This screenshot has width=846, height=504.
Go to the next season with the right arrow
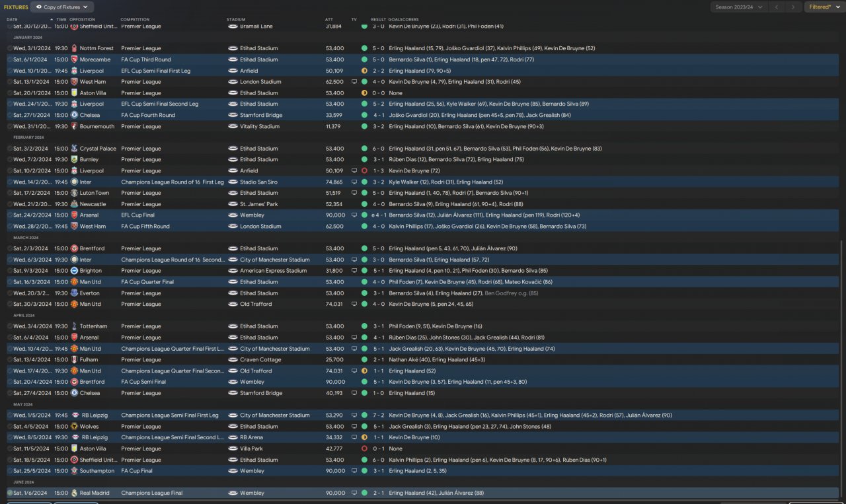pos(792,7)
